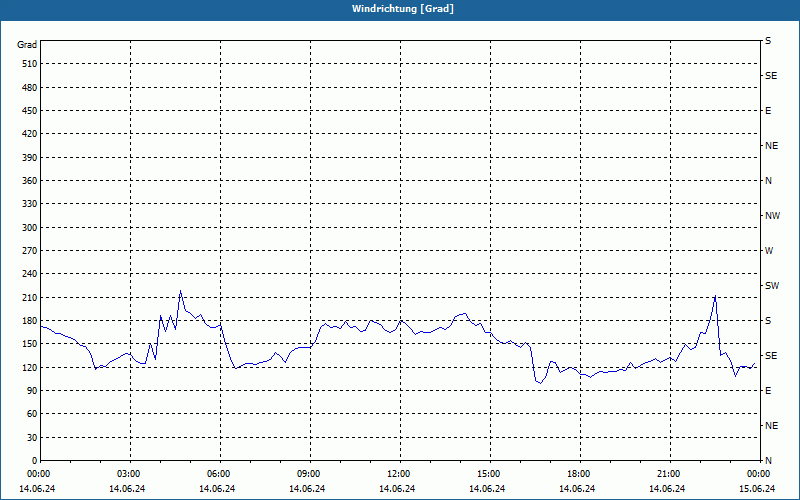The height and width of the screenshot is (500, 800).
Task: Click the 'Windrichtung [Grad]' chart title
Action: 403,9
